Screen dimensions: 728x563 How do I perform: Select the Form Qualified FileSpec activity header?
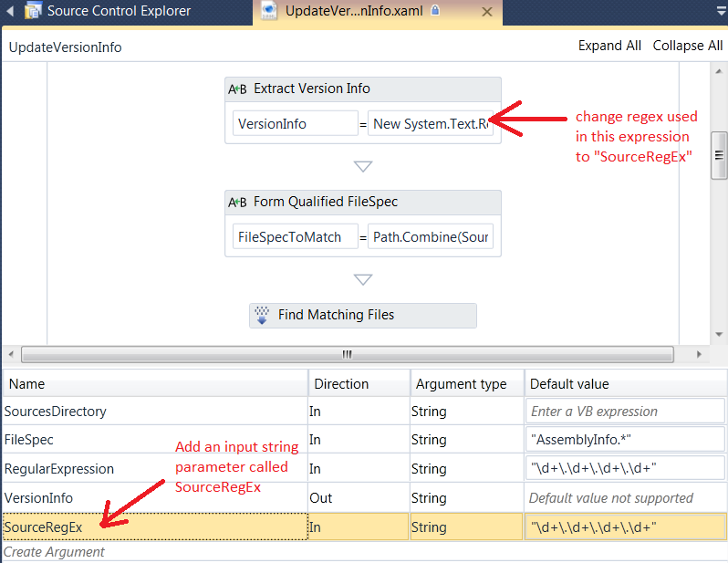362,202
